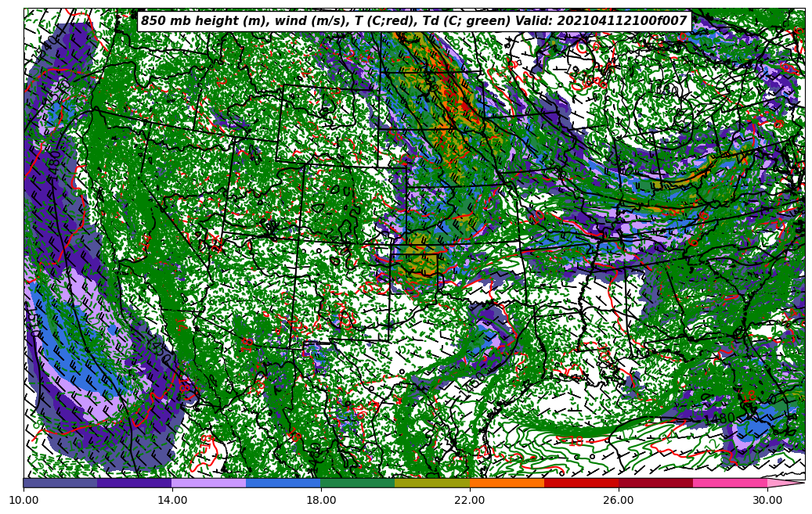Click the 22.00 colorbar tick label

(x=470, y=501)
